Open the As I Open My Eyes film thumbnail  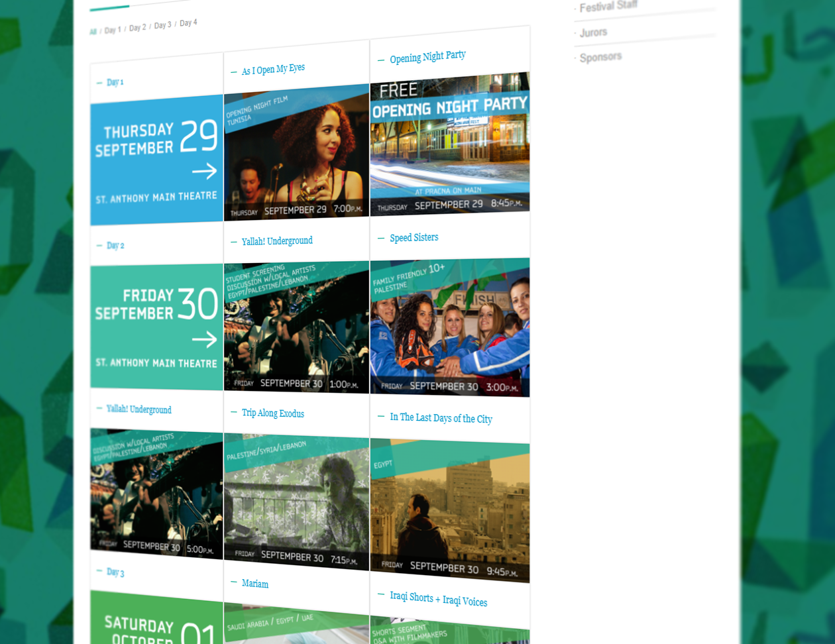coord(296,152)
